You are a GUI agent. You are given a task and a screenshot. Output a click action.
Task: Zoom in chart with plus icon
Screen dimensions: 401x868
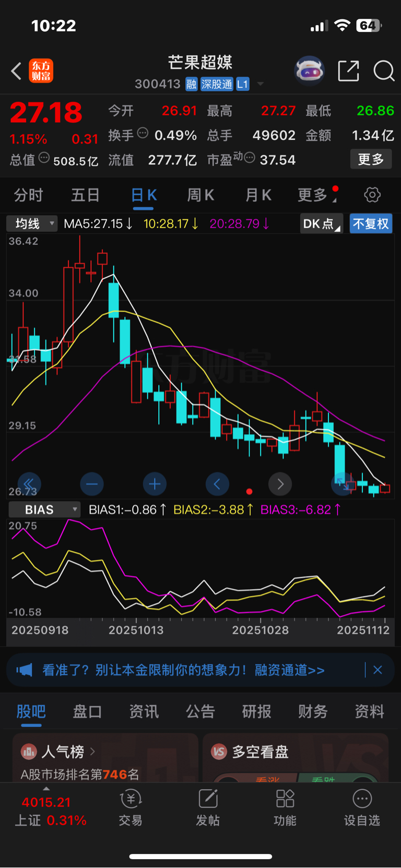155,484
